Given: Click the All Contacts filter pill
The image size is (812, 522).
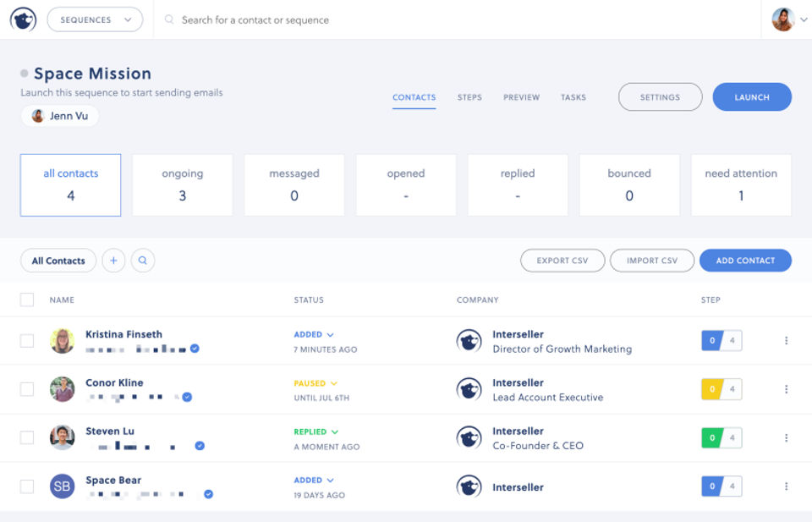Looking at the screenshot, I should pyautogui.click(x=58, y=261).
